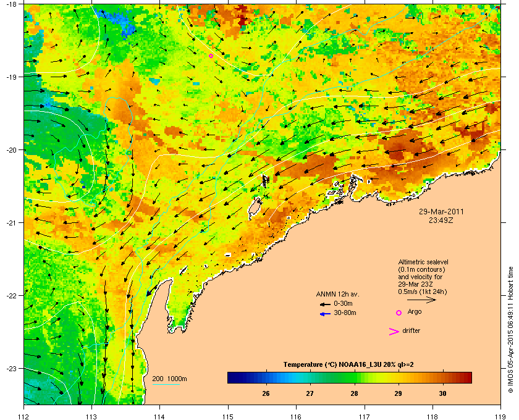
Task: Click the longitude axis label 114
Action: [159, 416]
